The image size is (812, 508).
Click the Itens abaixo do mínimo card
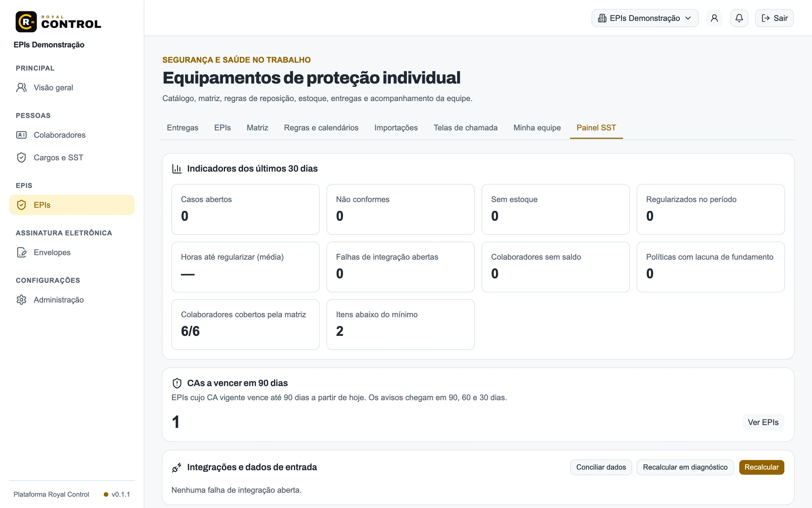click(400, 325)
